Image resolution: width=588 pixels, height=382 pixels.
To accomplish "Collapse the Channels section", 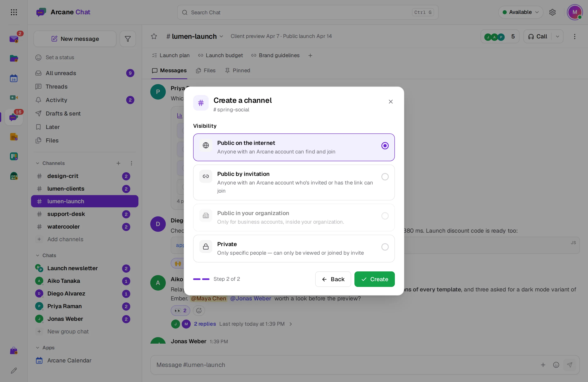I will tap(38, 163).
